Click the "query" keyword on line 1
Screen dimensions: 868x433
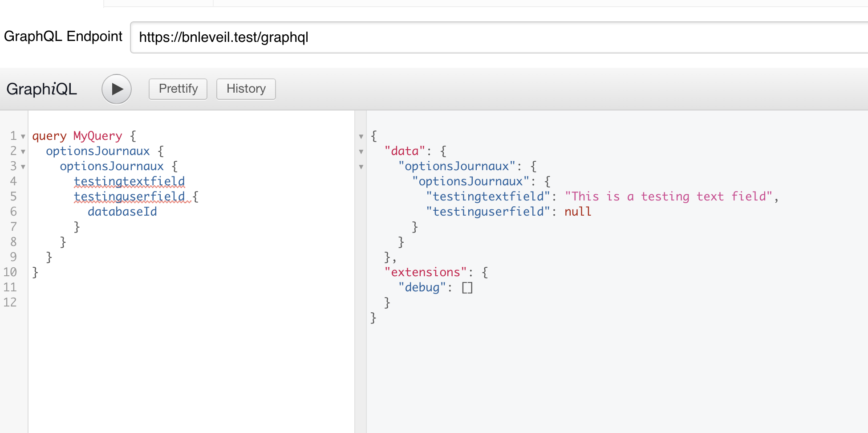tap(49, 136)
